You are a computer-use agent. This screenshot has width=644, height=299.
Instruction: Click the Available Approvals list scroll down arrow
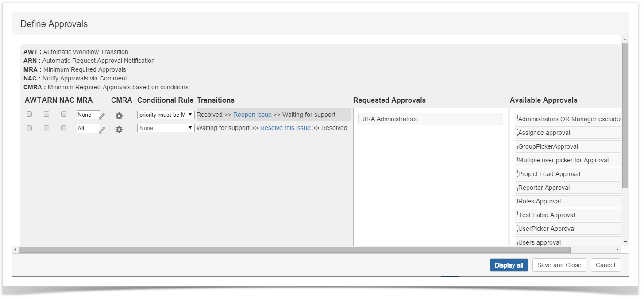coord(625,242)
